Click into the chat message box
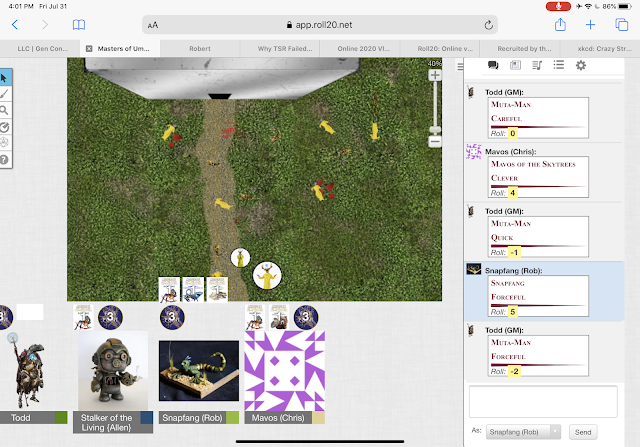 [x=543, y=402]
